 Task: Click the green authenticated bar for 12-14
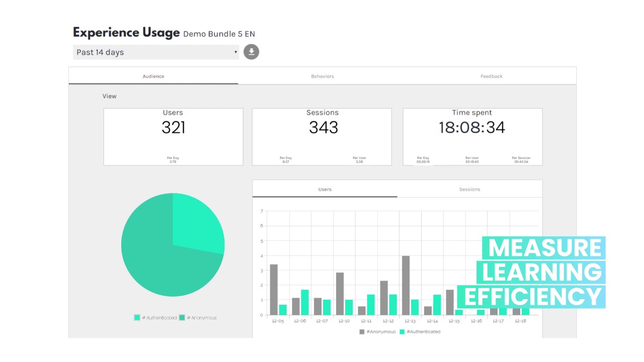437,305
